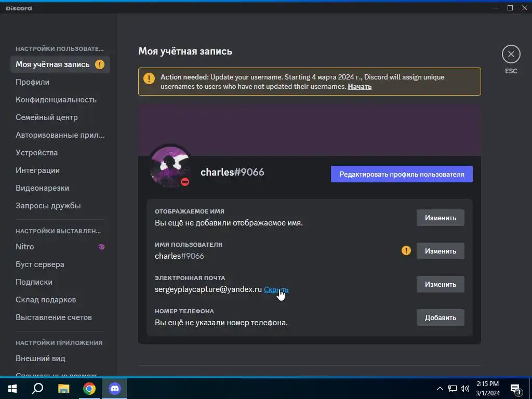Open the Windows Start menu
This screenshot has width=532, height=399.
[12, 389]
